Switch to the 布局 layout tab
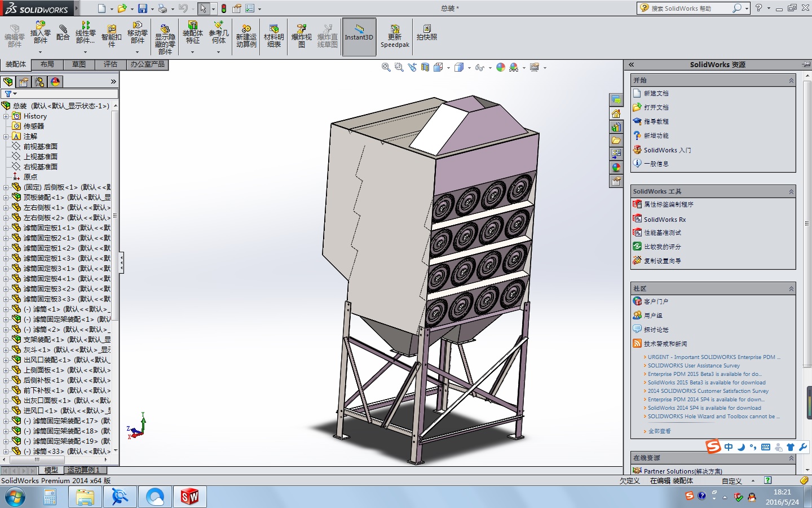 (47, 64)
